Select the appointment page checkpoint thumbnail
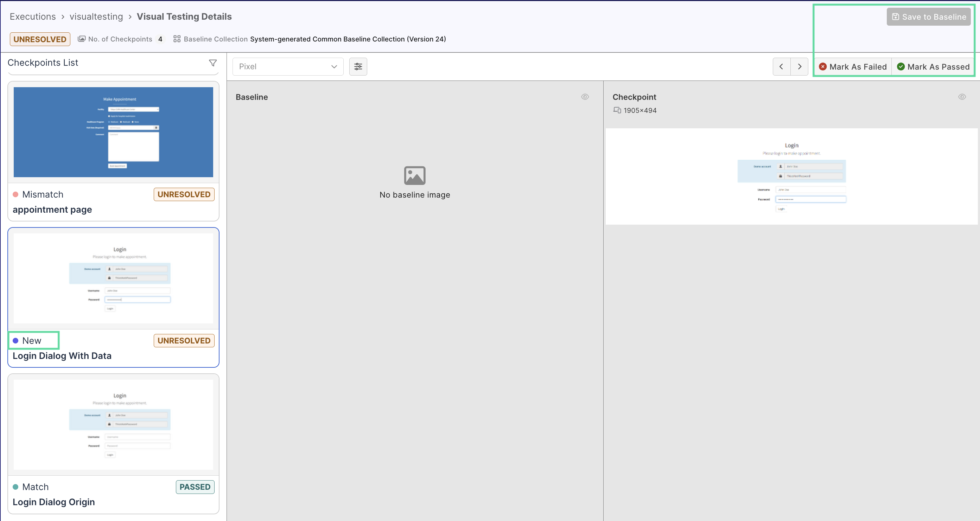This screenshot has height=521, width=980. pyautogui.click(x=113, y=132)
